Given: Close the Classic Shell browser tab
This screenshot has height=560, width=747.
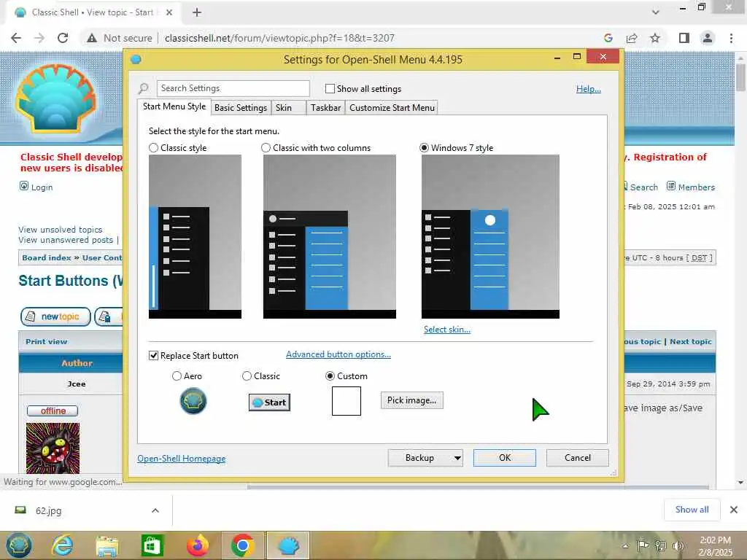Looking at the screenshot, I should [169, 12].
